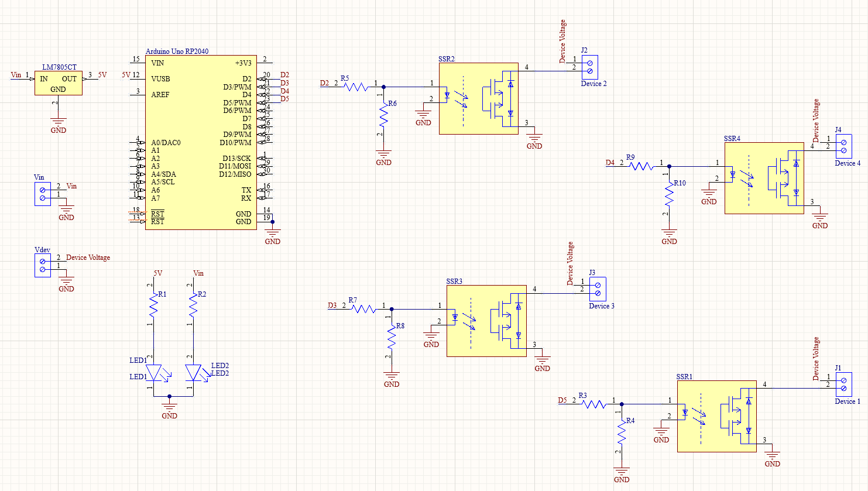Image resolution: width=868 pixels, height=491 pixels.
Task: Select the LM7805CT voltage regulator symbol
Action: pos(58,83)
